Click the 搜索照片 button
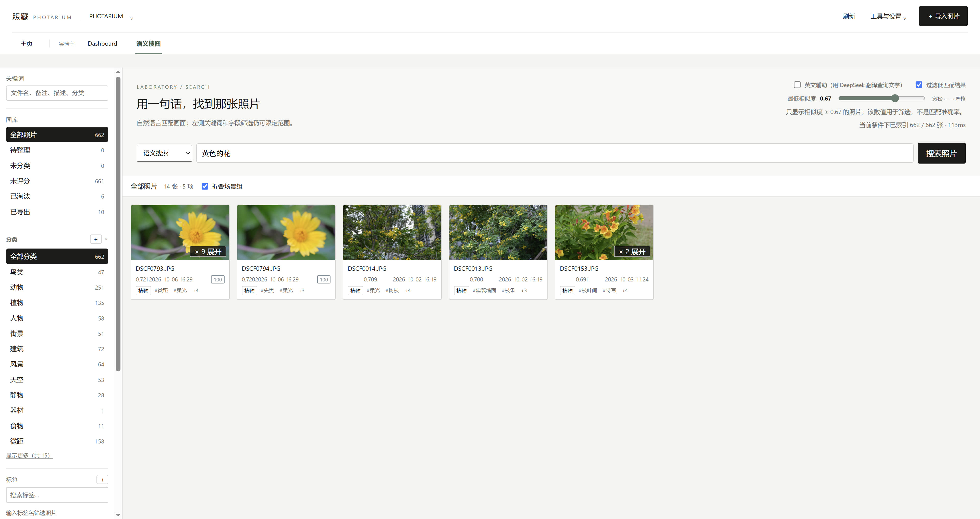This screenshot has height=519, width=980. pyautogui.click(x=941, y=153)
